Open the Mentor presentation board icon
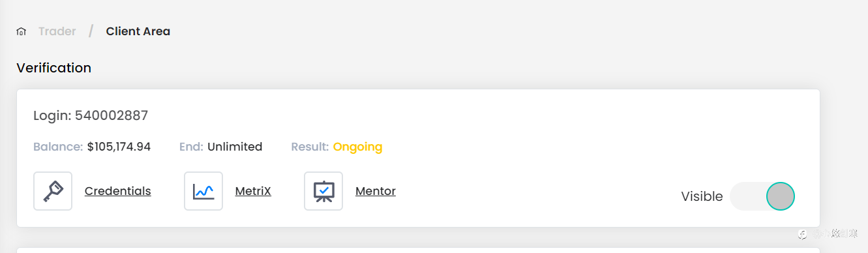868x253 pixels. coord(323,191)
